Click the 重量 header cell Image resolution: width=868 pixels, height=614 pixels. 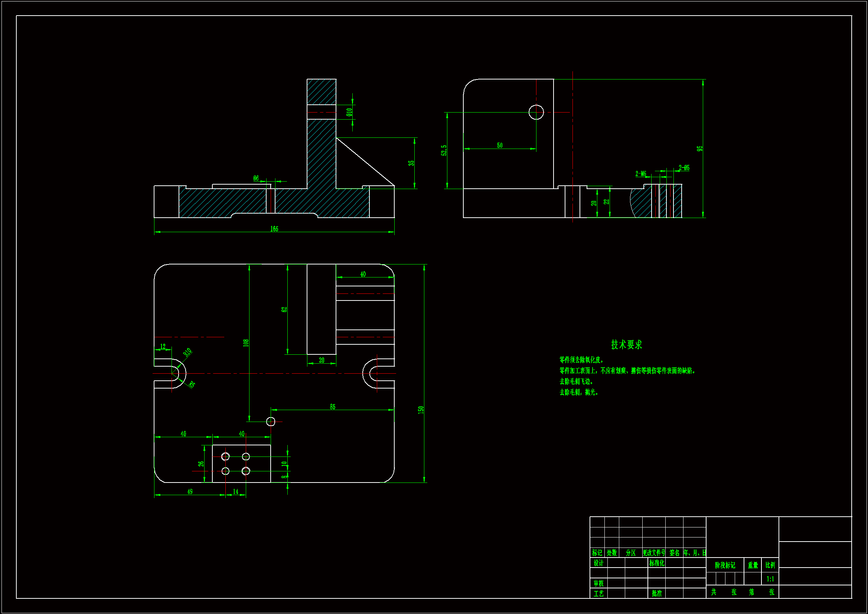(753, 565)
